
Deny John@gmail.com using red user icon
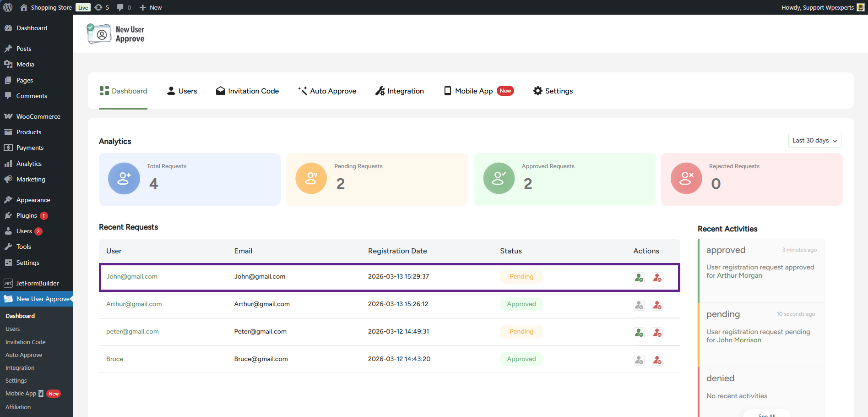click(x=657, y=277)
